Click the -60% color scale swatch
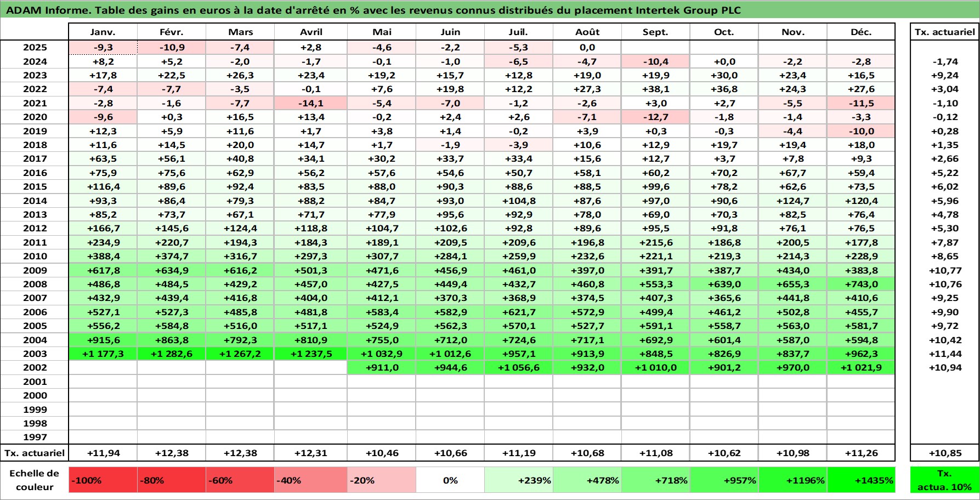 click(x=240, y=480)
